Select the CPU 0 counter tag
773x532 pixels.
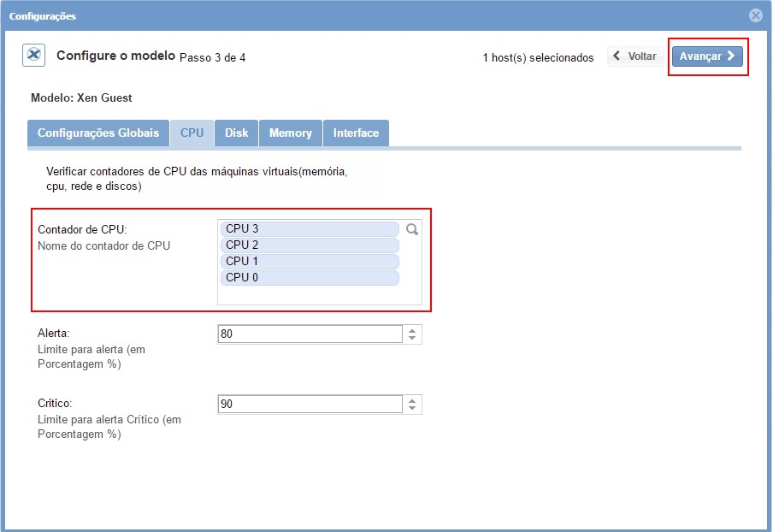pos(310,278)
